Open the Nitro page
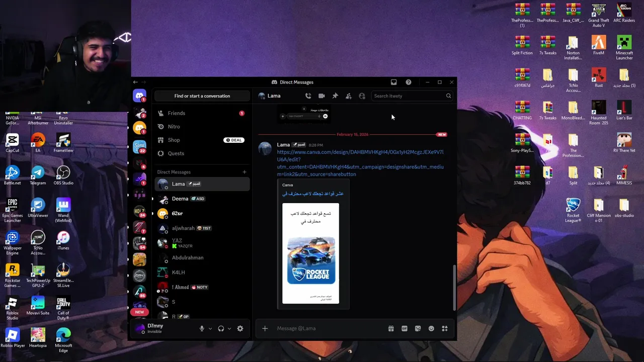The height and width of the screenshot is (362, 644). tap(202, 127)
